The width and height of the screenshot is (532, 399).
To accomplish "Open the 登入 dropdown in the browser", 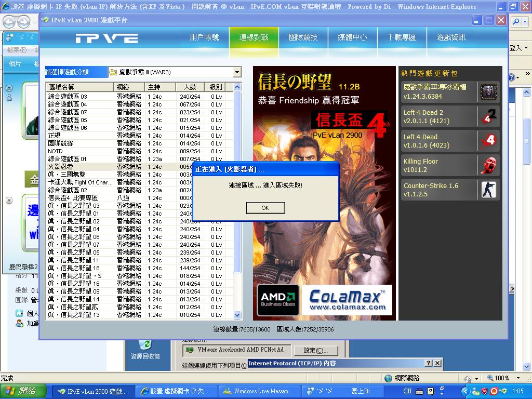I will coord(525,48).
